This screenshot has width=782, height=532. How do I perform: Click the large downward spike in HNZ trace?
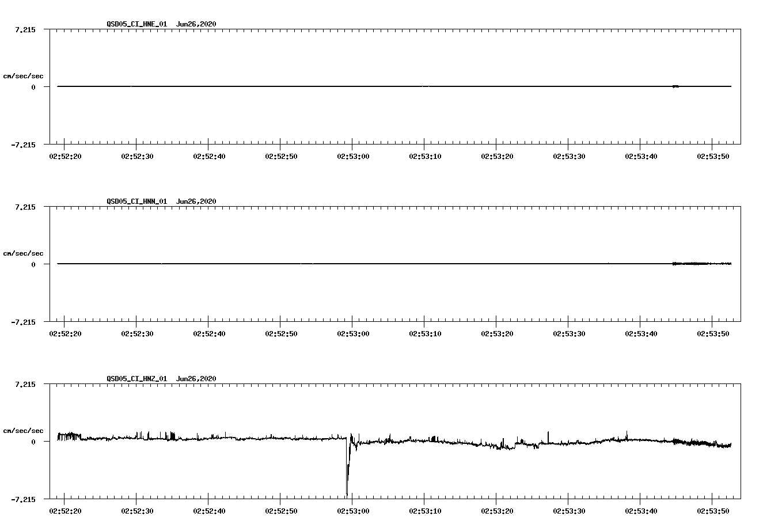coord(348,466)
